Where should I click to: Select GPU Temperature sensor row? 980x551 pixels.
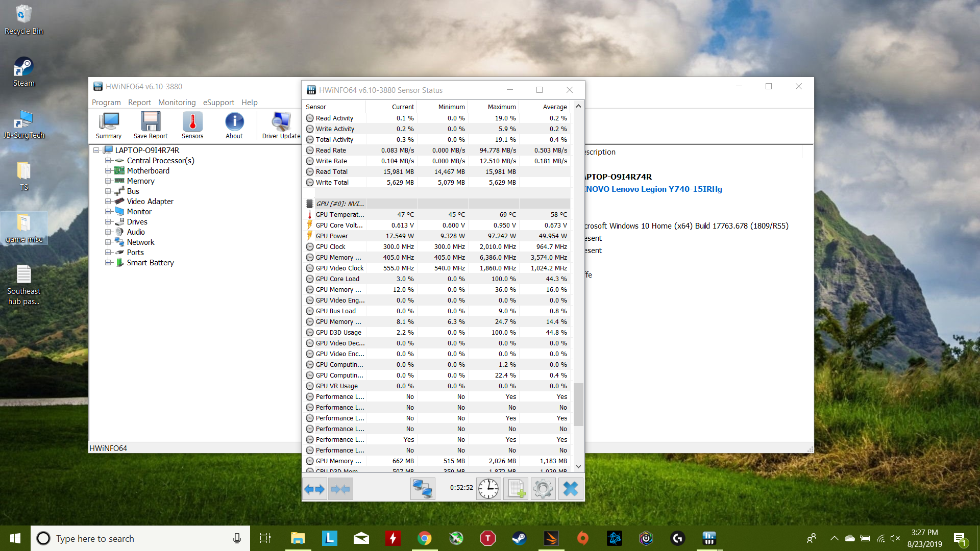click(437, 214)
